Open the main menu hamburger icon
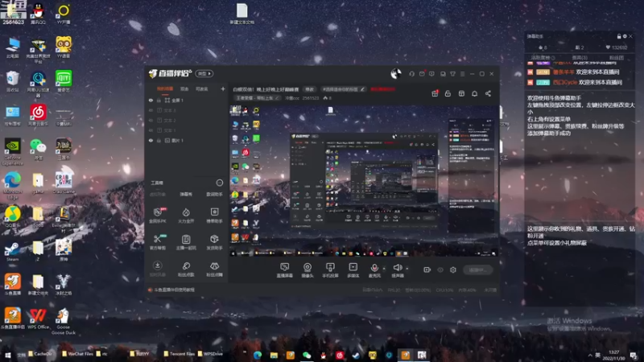This screenshot has height=362, width=644. click(x=462, y=74)
